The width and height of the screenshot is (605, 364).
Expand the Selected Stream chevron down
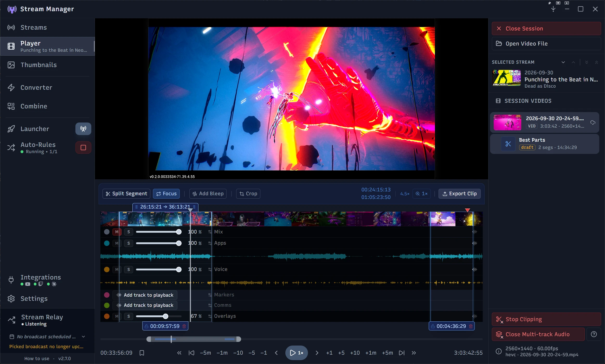563,62
